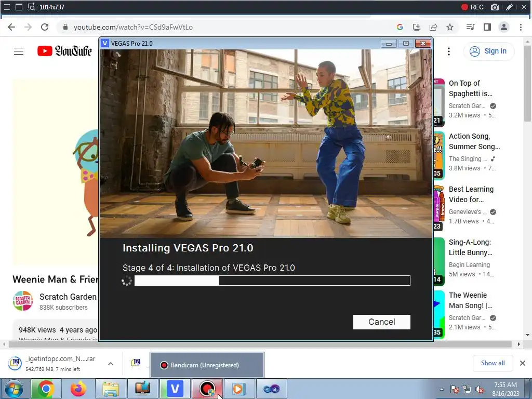
Task: Click the 'Installing VEGAS Pro 21.0' heading
Action: click(x=188, y=248)
